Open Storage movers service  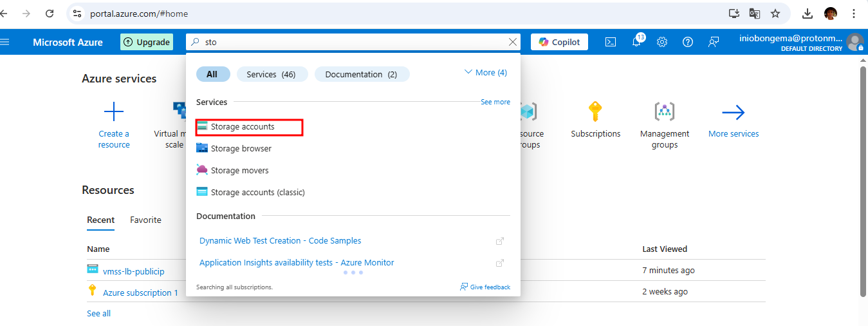pos(233,170)
